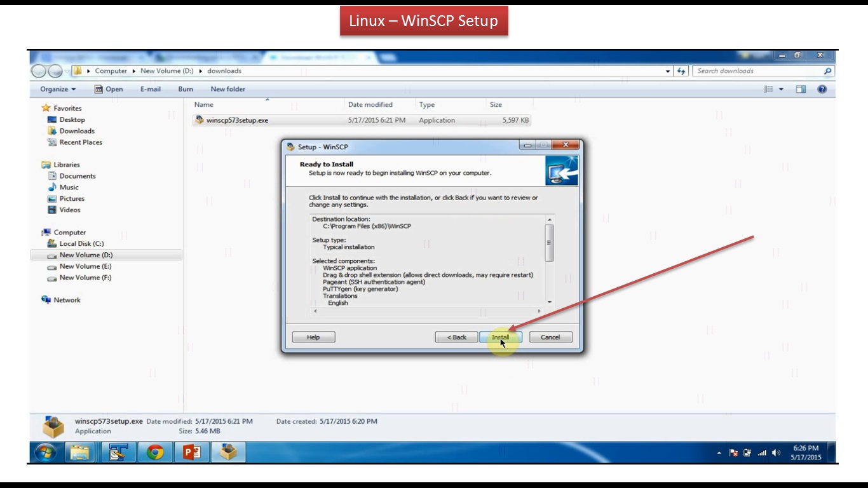Open Chrome from the taskbar

[154, 452]
